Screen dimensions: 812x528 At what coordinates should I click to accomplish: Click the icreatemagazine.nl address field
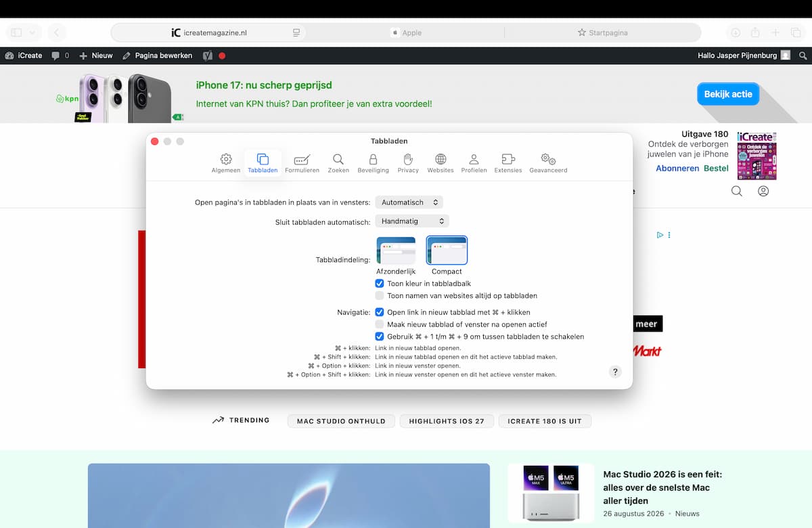[x=208, y=32]
